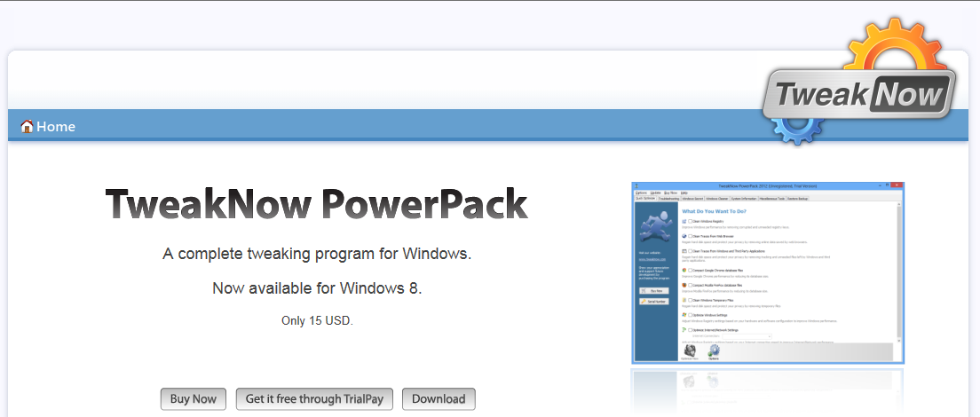Screen dimensions: 980x417
Task: Click the house icon beside Home
Action: [27, 127]
